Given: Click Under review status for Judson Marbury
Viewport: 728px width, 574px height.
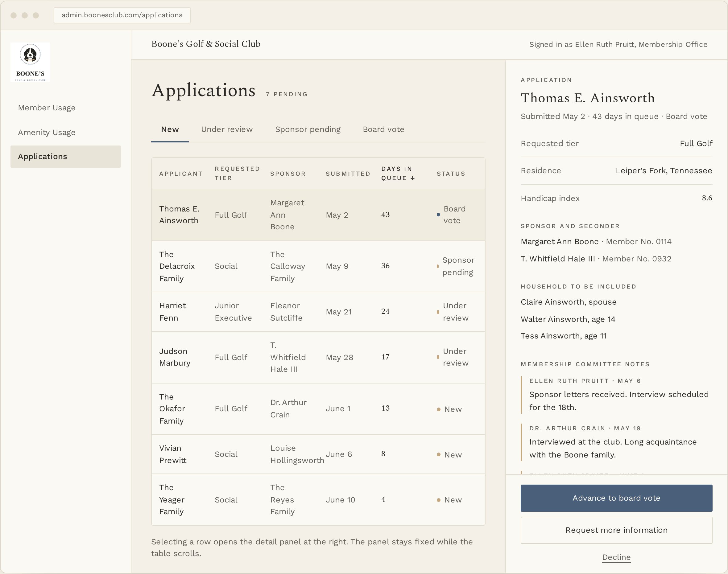Looking at the screenshot, I should click(x=453, y=357).
